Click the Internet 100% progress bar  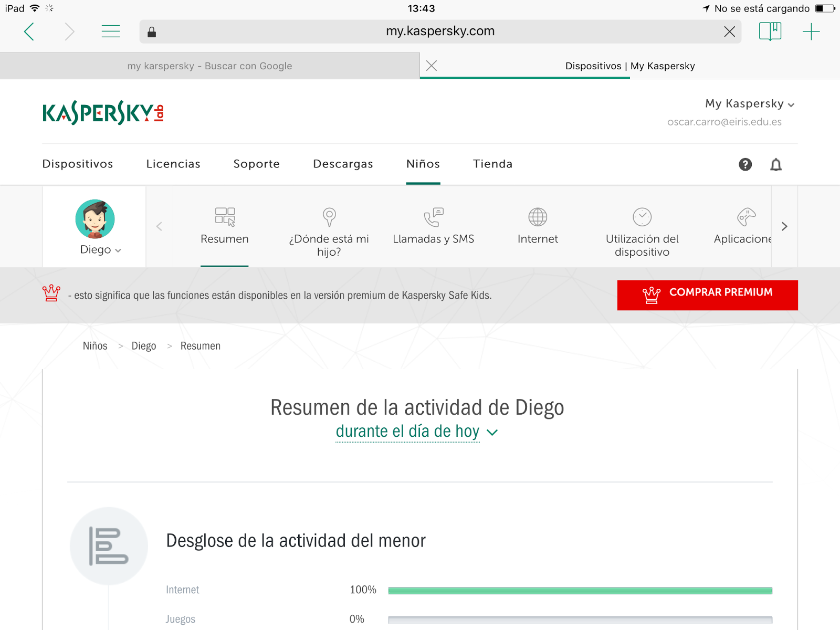point(580,591)
